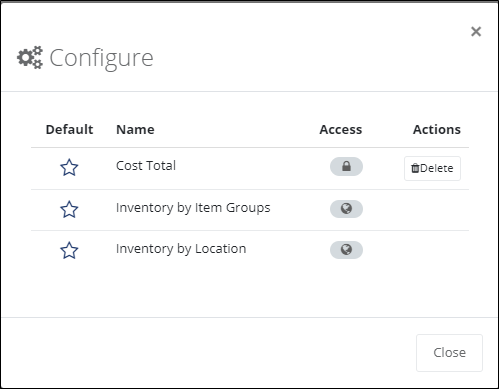
Task: Click the Configure dialog title
Action: coord(101,58)
